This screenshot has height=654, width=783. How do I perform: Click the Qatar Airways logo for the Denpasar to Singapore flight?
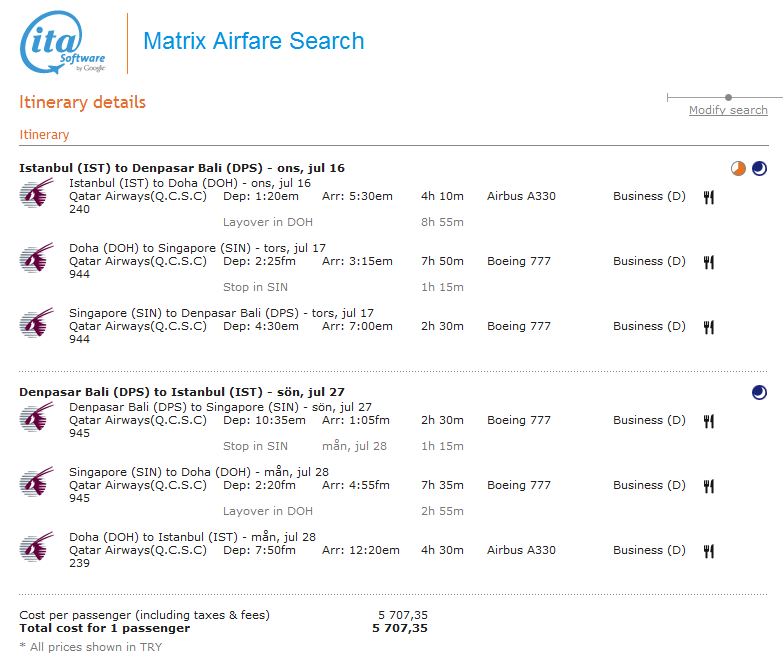click(x=37, y=418)
